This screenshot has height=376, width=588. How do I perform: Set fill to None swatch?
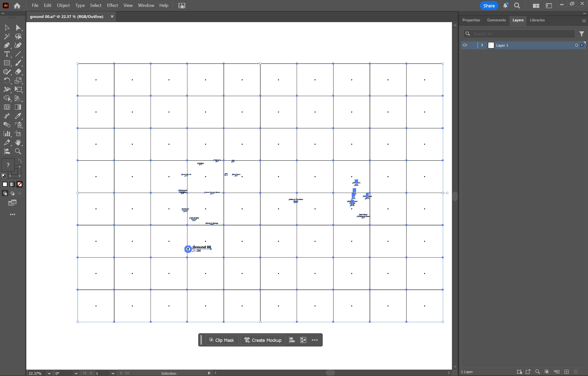pos(20,184)
